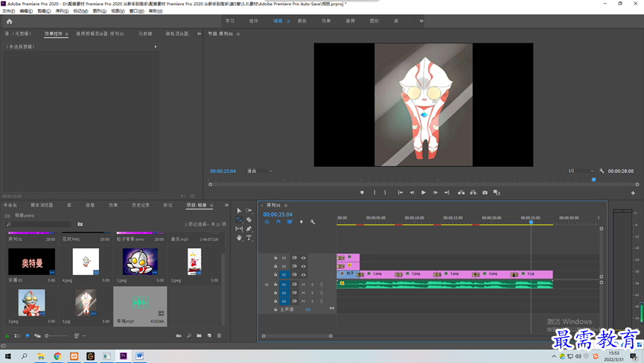Click the Lift button in program monitor

coord(462,192)
